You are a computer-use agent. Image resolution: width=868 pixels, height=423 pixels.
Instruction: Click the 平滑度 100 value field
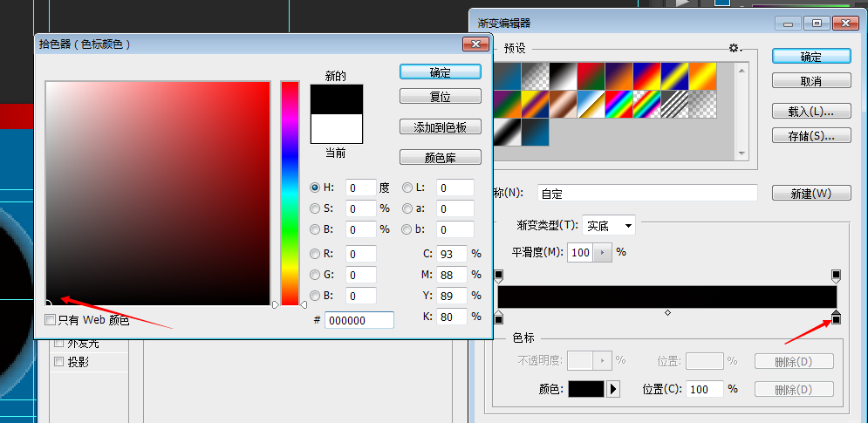[581, 252]
